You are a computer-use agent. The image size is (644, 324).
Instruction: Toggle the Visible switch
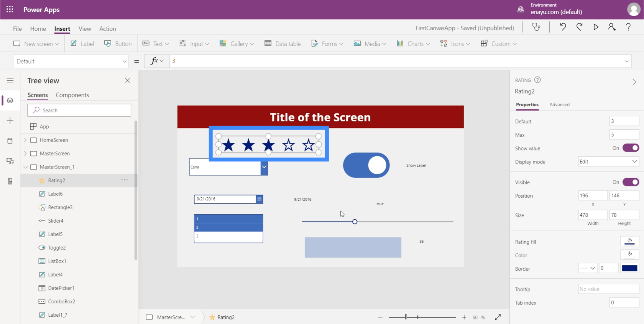(x=631, y=182)
